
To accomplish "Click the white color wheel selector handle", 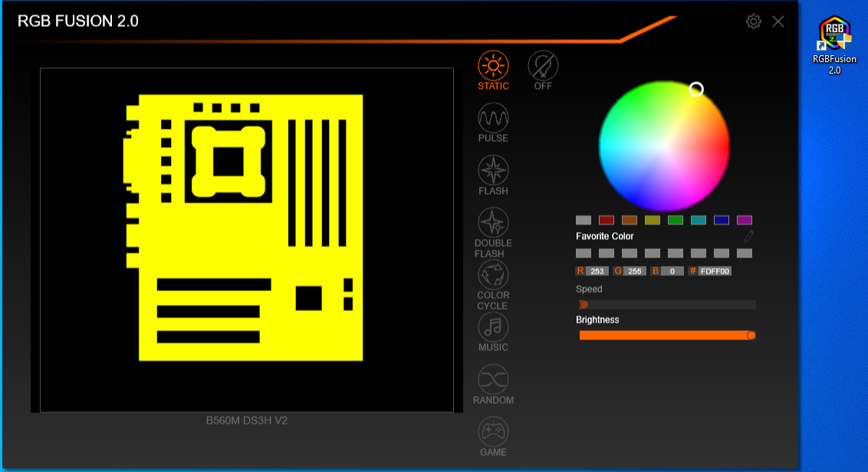I will (x=695, y=89).
